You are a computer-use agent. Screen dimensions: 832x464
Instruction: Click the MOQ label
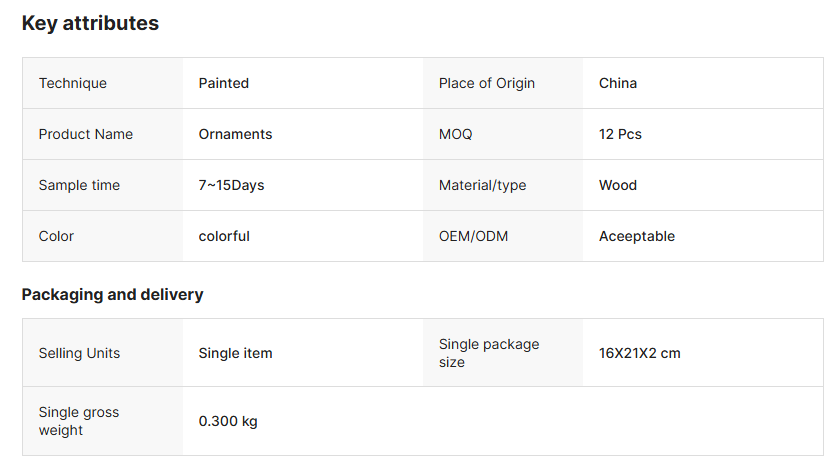[455, 134]
